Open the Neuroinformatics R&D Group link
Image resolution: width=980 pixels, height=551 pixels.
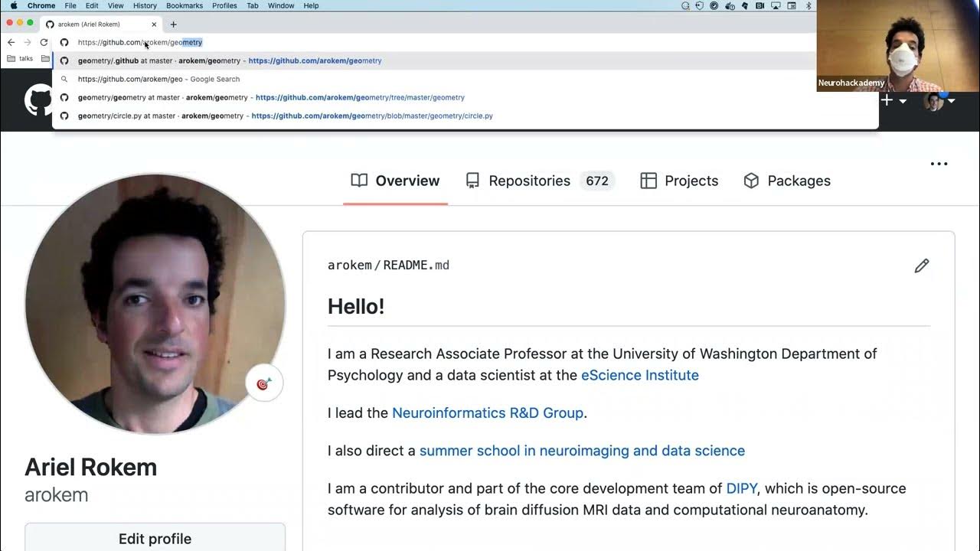pyautogui.click(x=488, y=413)
